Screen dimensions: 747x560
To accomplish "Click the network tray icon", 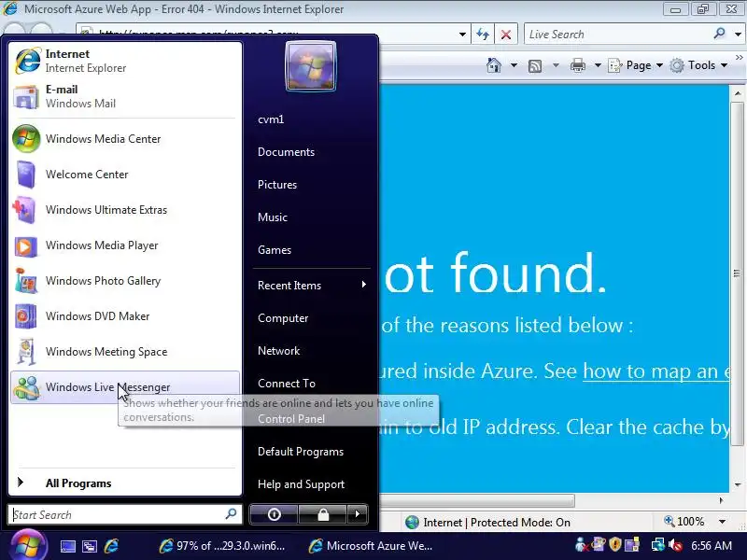I will 658,545.
